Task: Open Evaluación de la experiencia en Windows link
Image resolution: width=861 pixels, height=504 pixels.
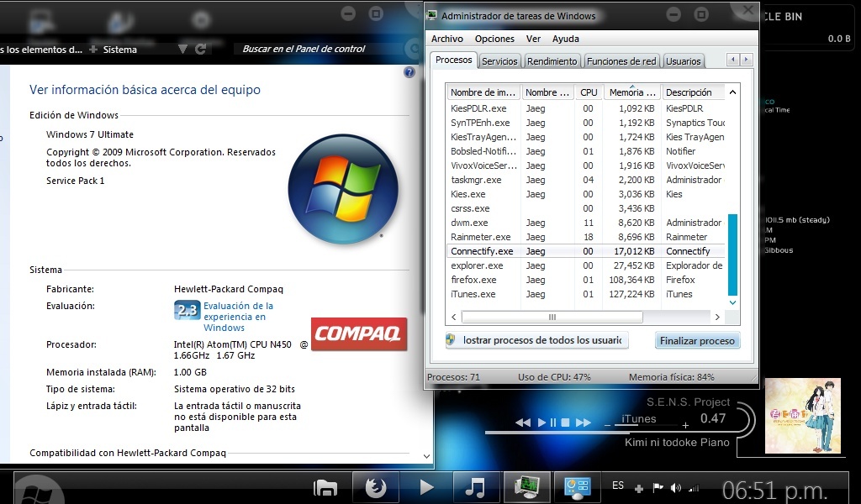Action: point(238,317)
